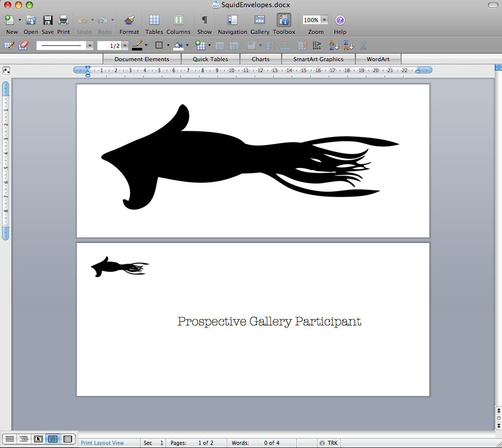Select the large squid image
This screenshot has height=448, width=502.
(x=250, y=157)
